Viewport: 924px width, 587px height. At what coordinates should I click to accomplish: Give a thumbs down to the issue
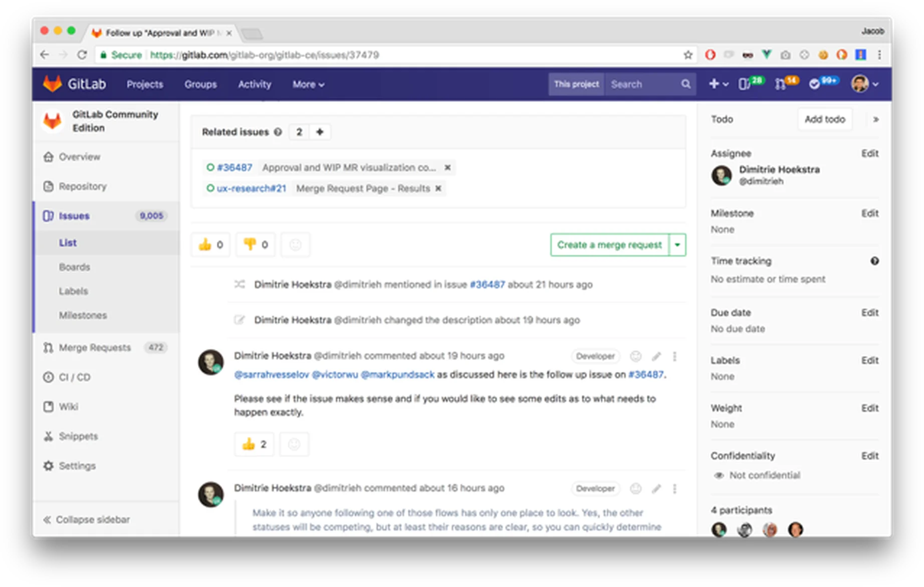pos(255,245)
